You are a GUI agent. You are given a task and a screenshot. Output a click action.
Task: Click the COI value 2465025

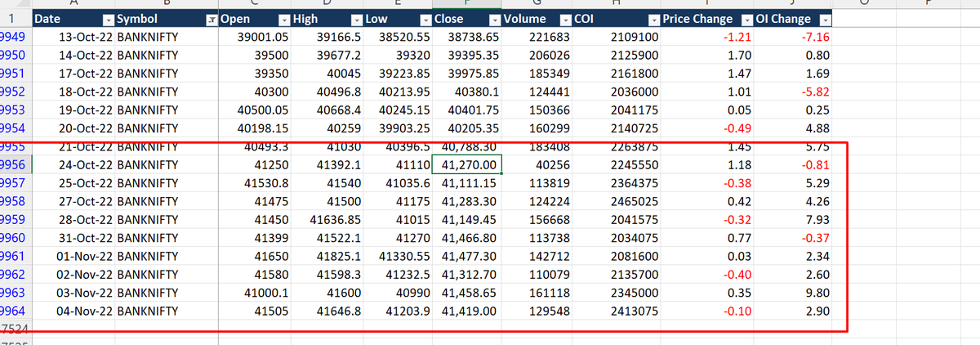[635, 202]
